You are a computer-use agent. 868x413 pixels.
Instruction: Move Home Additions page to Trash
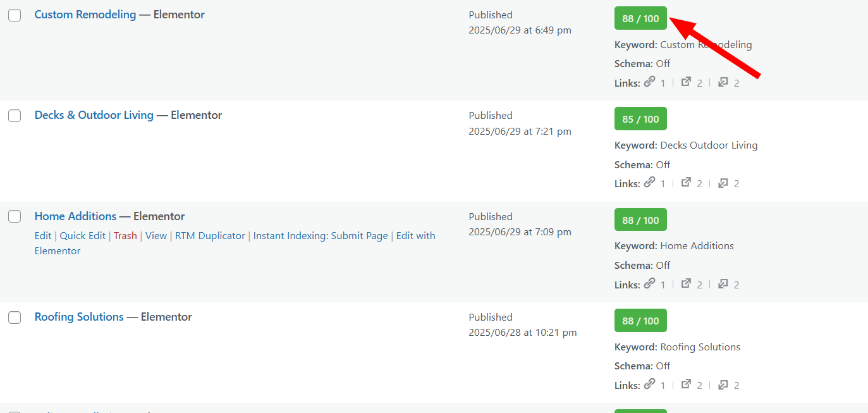tap(125, 236)
